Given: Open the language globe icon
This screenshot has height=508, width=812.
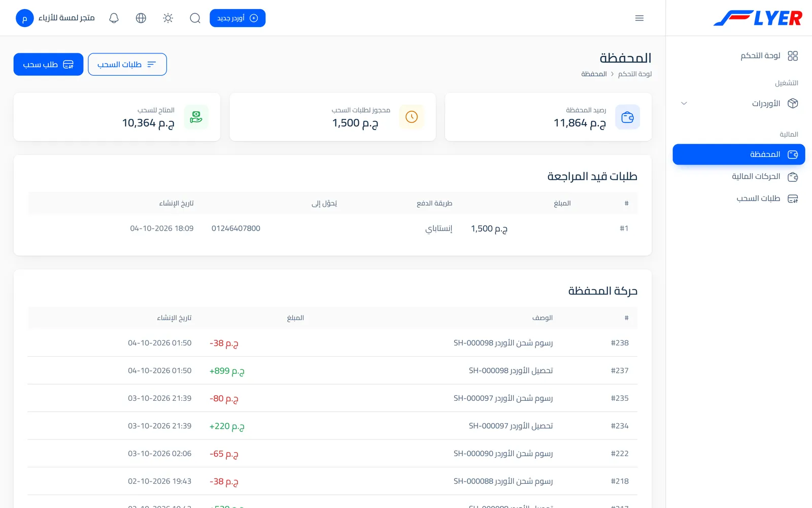Looking at the screenshot, I should point(141,18).
